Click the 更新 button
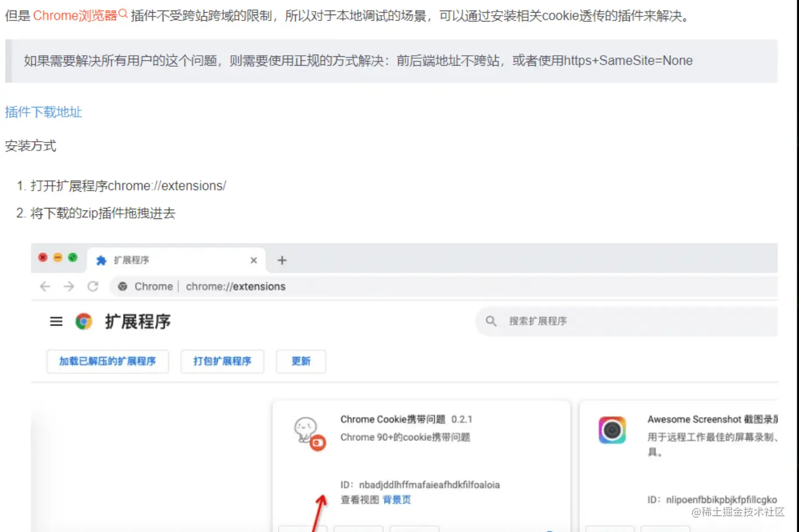Screen dimensions: 799x532 coord(301,361)
